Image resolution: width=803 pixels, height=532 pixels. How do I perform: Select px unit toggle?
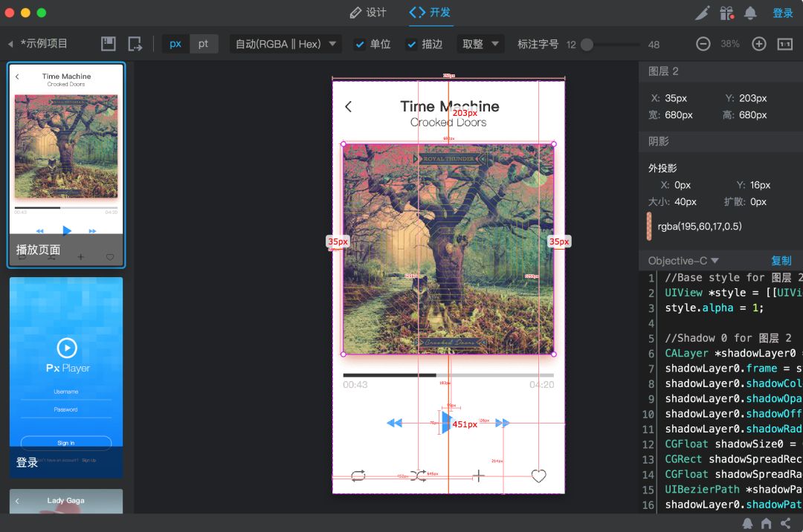pyautogui.click(x=175, y=44)
